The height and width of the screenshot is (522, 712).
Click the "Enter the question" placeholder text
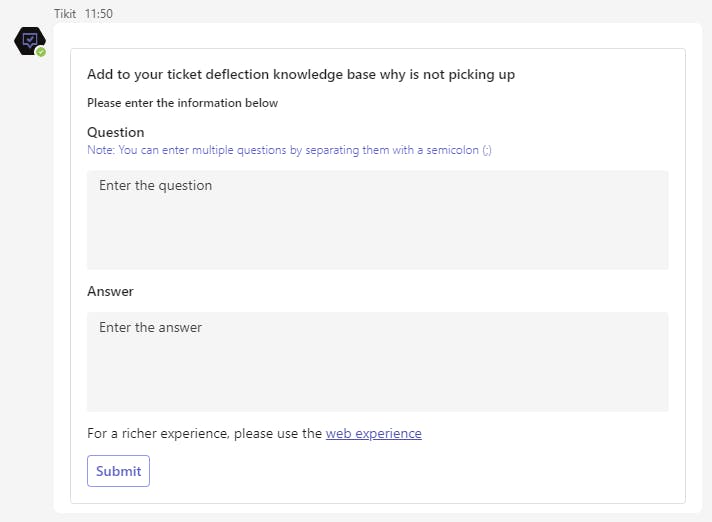pos(155,185)
